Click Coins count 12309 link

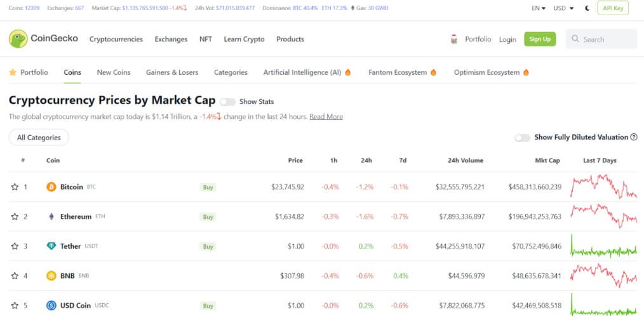click(x=32, y=8)
